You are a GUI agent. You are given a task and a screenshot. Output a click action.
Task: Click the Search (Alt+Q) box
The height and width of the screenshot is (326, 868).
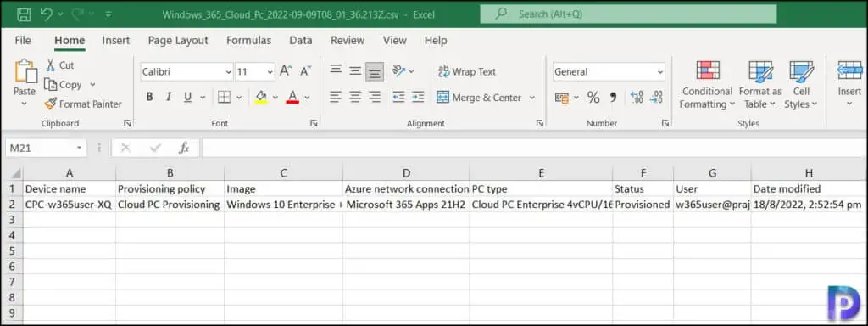(628, 14)
